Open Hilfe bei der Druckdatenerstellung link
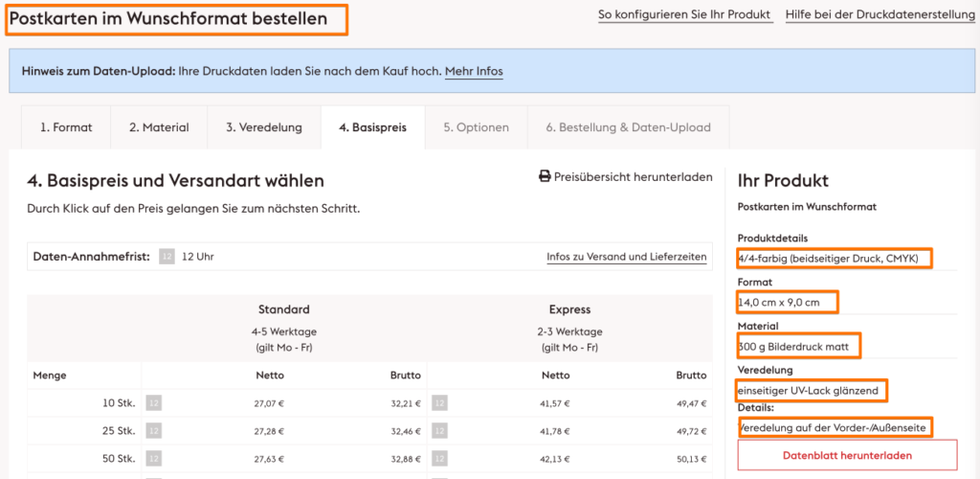This screenshot has height=479, width=980. [x=880, y=14]
